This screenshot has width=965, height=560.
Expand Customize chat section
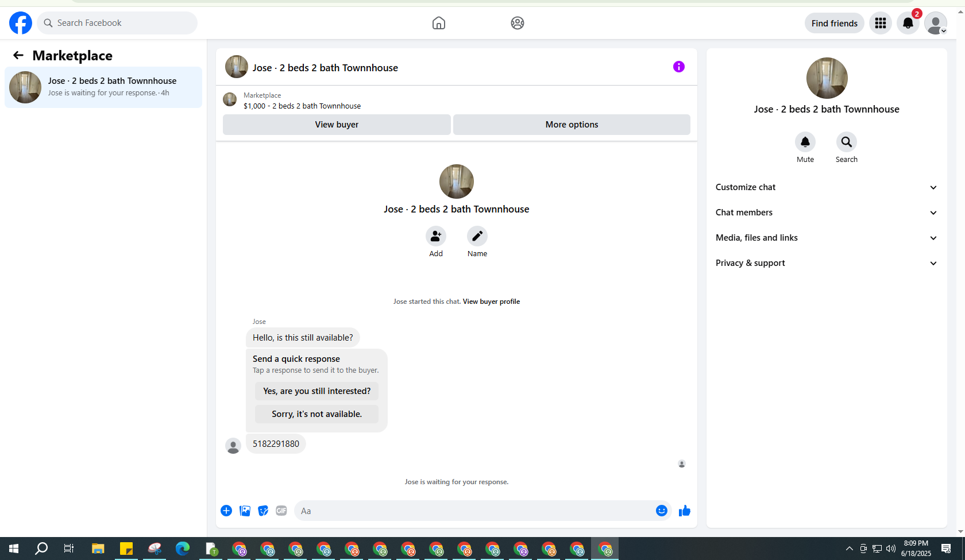coord(827,187)
